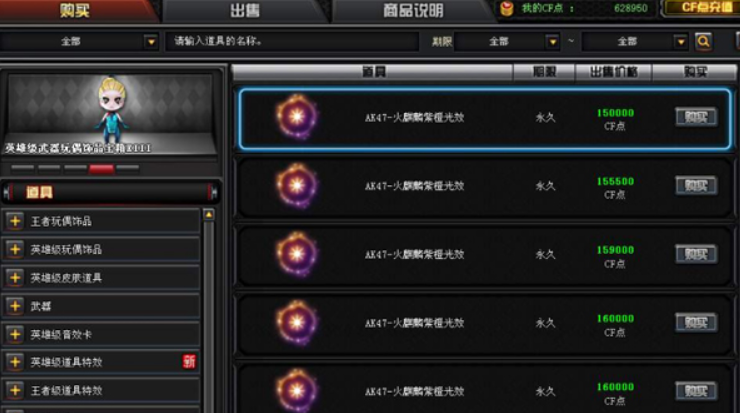The height and width of the screenshot is (413, 740).
Task: Select the red active banner indicator
Action: click(101, 169)
